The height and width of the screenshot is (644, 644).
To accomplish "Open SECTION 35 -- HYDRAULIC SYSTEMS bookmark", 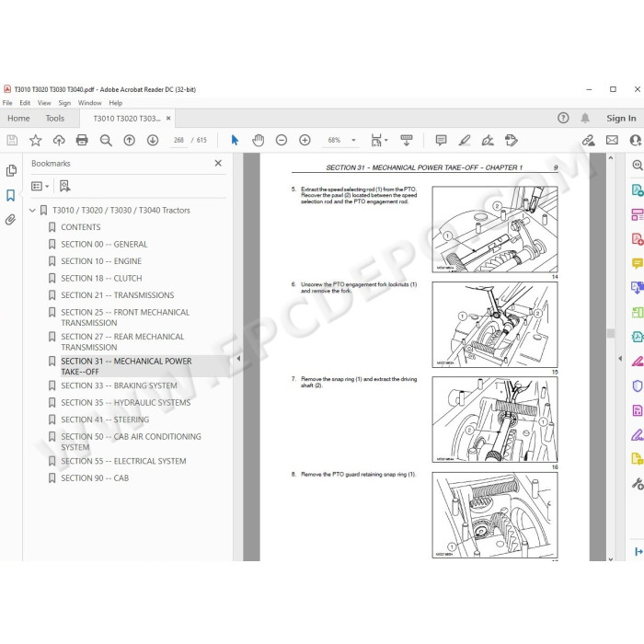I will point(126,403).
